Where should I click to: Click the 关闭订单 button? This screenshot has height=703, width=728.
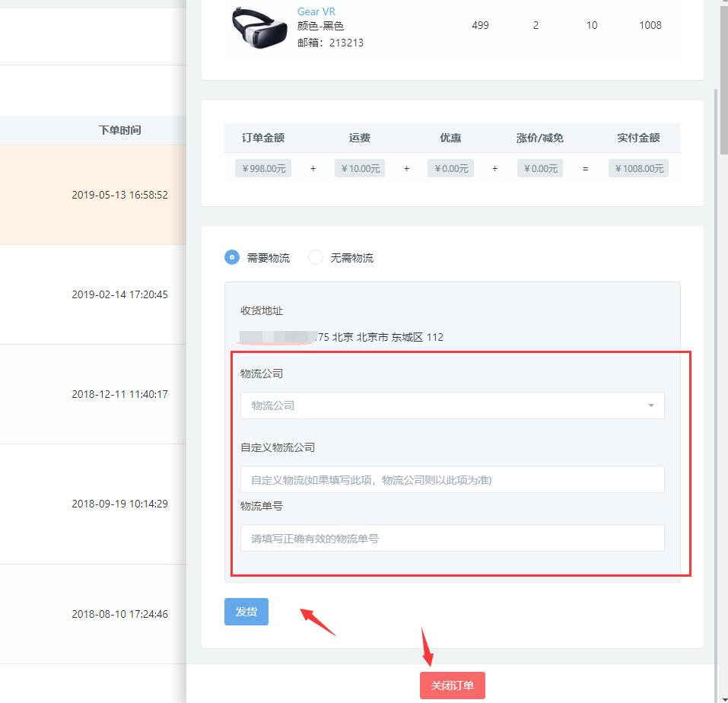(452, 686)
